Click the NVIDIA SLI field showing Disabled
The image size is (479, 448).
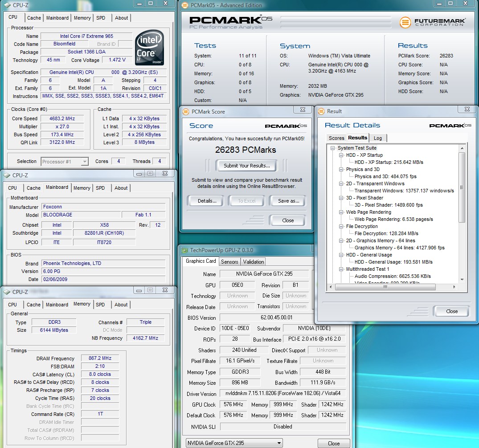tap(283, 427)
